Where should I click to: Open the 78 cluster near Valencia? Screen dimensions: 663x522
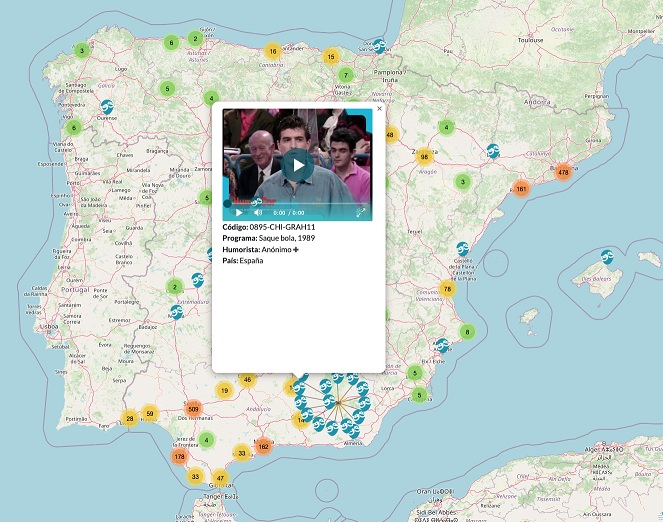click(x=447, y=289)
